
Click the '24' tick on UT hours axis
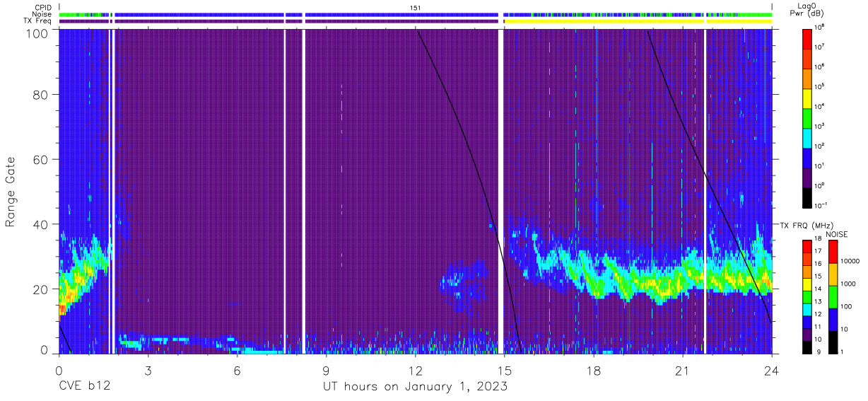tap(771, 369)
